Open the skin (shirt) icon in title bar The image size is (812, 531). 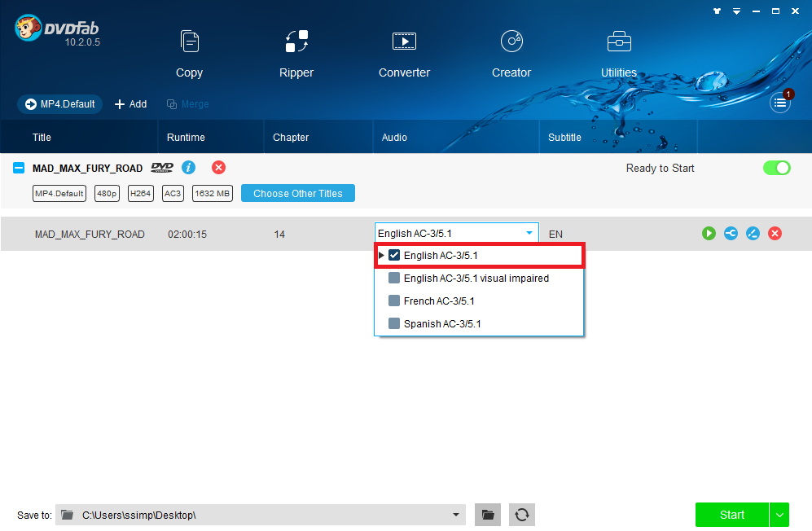pos(718,11)
